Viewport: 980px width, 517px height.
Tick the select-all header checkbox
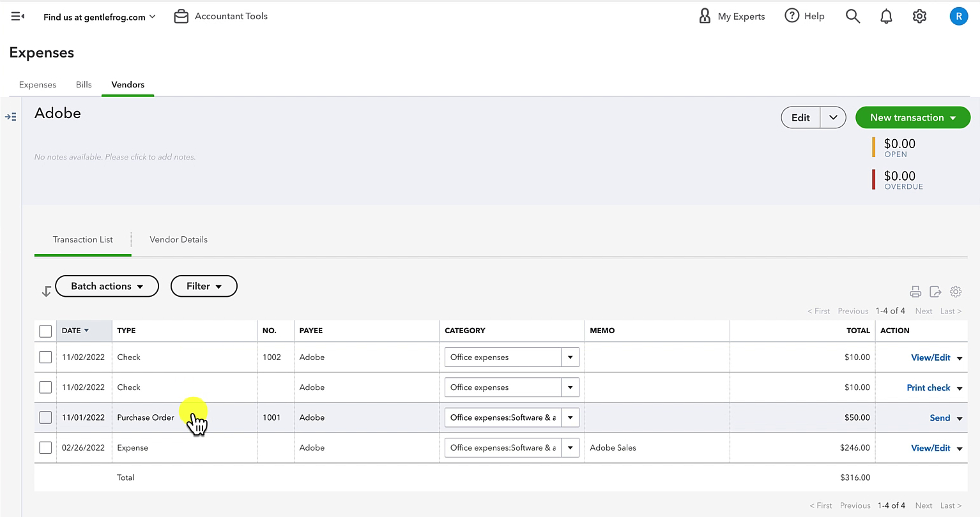click(x=45, y=331)
